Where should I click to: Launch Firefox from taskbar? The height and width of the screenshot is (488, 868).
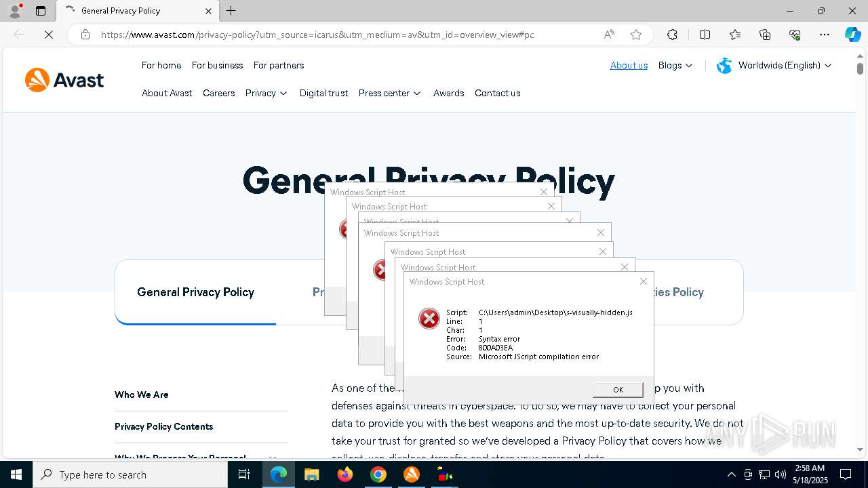coord(344,474)
